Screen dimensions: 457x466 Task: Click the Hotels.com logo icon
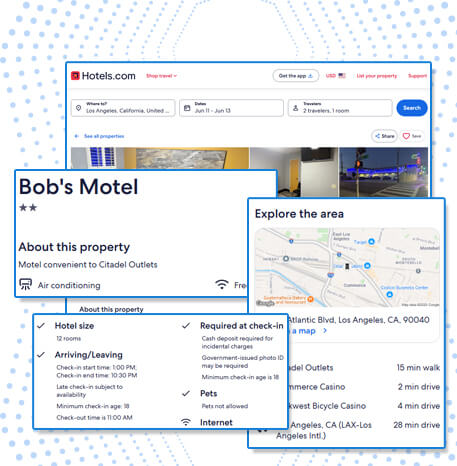[x=75, y=76]
